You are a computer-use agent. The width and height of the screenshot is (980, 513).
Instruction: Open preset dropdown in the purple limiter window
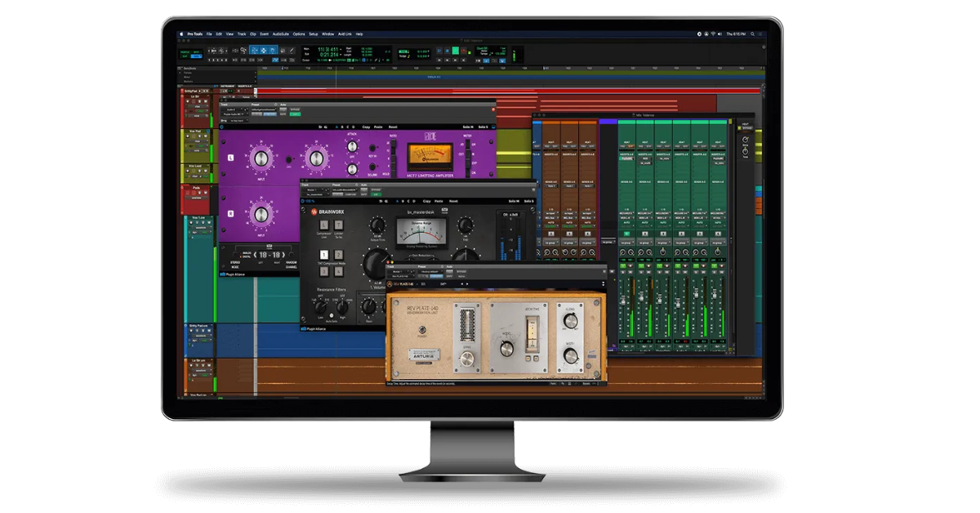click(x=264, y=109)
